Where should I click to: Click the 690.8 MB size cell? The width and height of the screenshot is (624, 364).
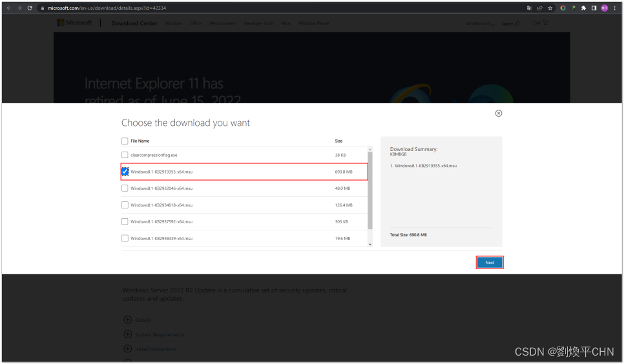point(344,172)
